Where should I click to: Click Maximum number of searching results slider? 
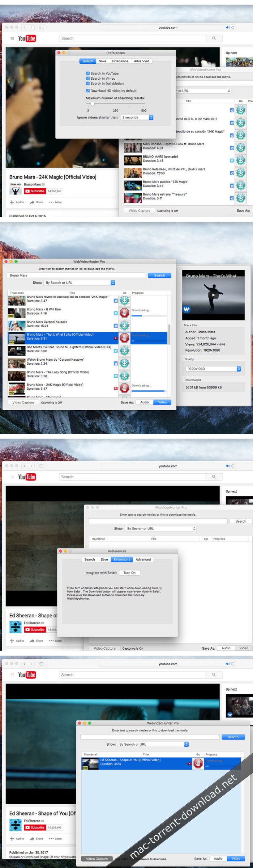coord(116,104)
